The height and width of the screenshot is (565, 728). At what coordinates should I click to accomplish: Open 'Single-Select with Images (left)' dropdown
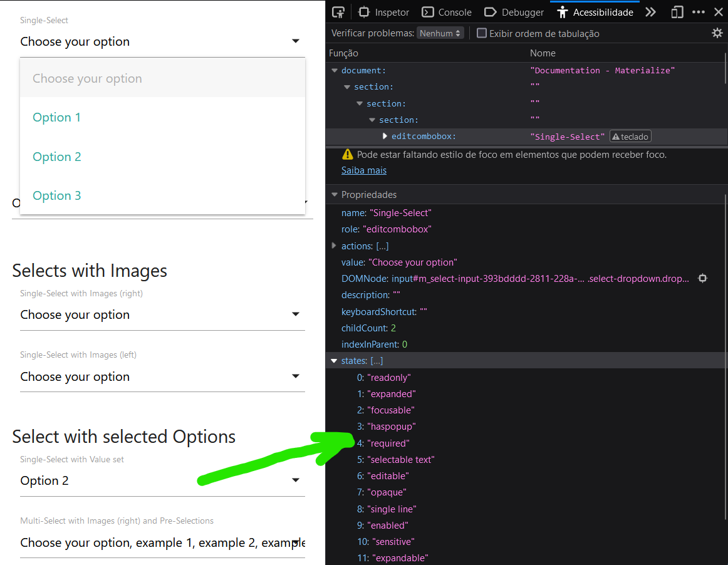pos(162,376)
